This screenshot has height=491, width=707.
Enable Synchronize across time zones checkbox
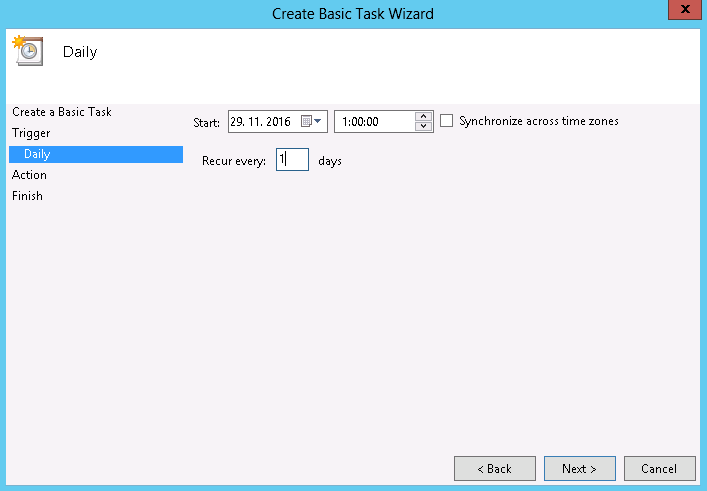click(x=447, y=121)
